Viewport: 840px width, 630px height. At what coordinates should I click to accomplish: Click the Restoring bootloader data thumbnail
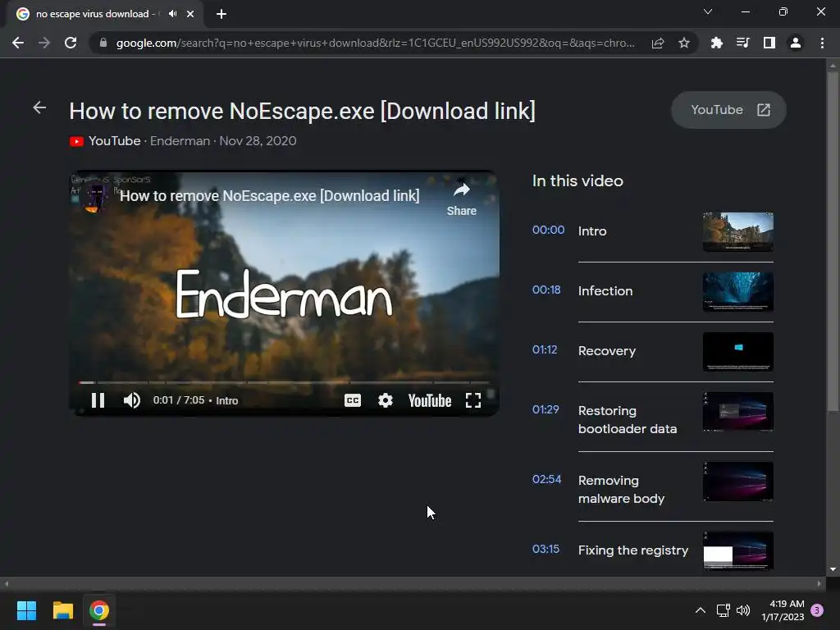click(x=737, y=412)
